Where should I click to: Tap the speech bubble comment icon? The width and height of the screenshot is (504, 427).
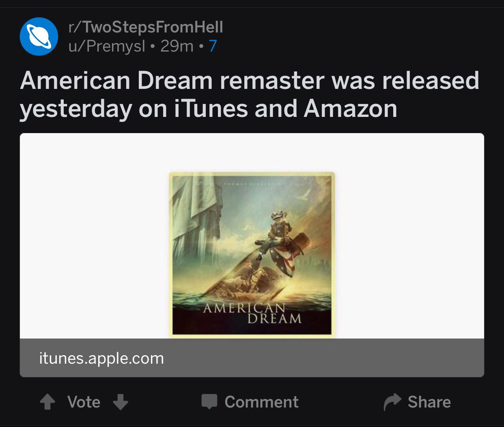209,401
